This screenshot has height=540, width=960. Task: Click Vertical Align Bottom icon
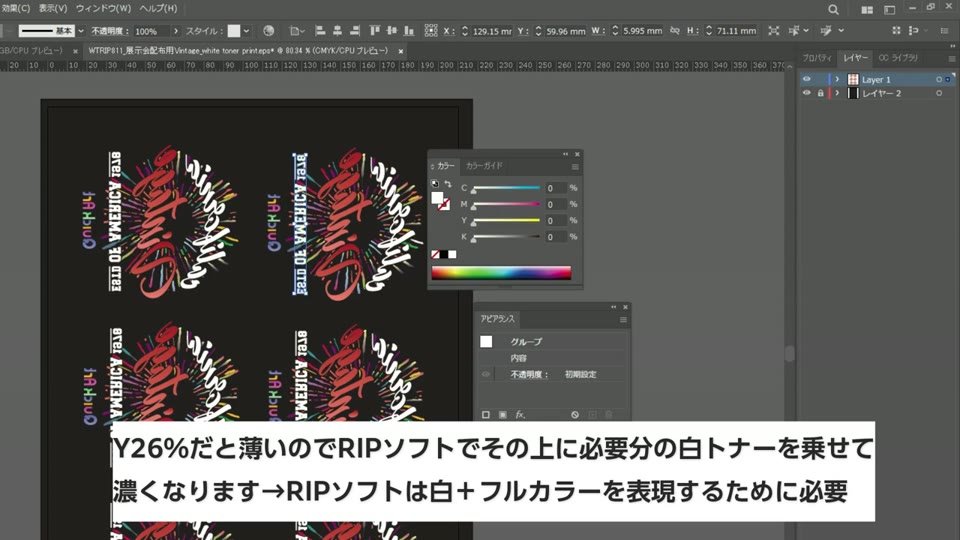tap(409, 30)
